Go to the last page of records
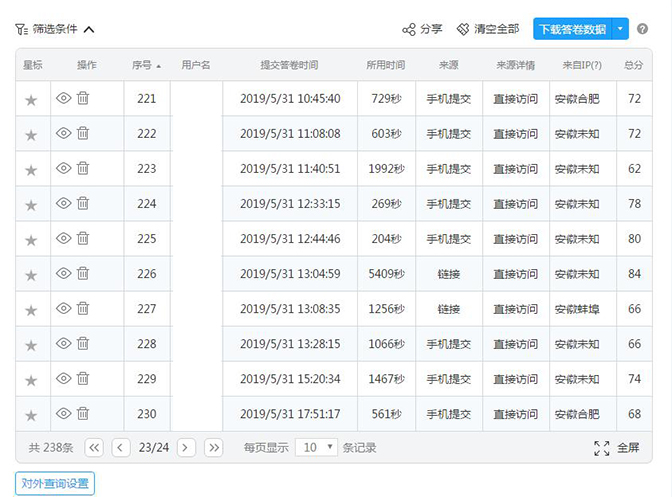 (213, 448)
